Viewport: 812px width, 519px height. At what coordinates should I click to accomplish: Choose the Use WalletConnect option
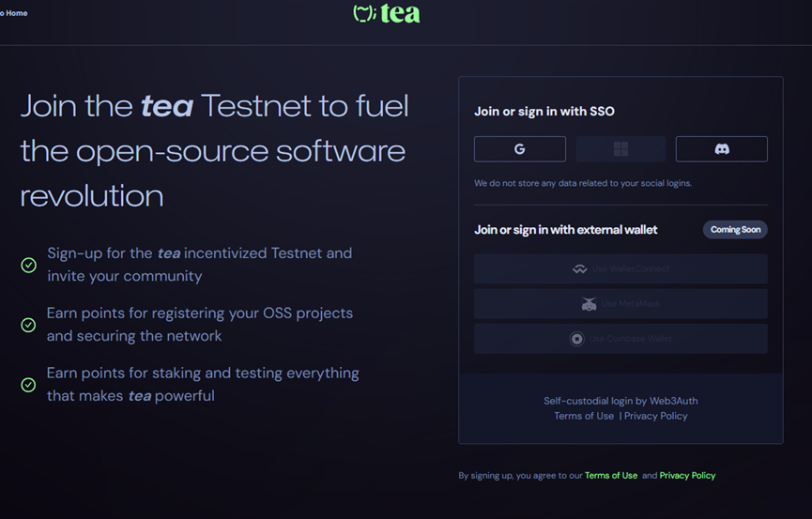click(620, 269)
